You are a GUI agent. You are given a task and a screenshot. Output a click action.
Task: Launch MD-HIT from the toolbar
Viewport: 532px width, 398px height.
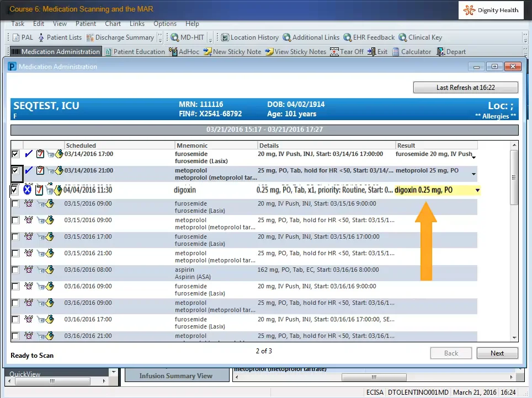pyautogui.click(x=187, y=37)
